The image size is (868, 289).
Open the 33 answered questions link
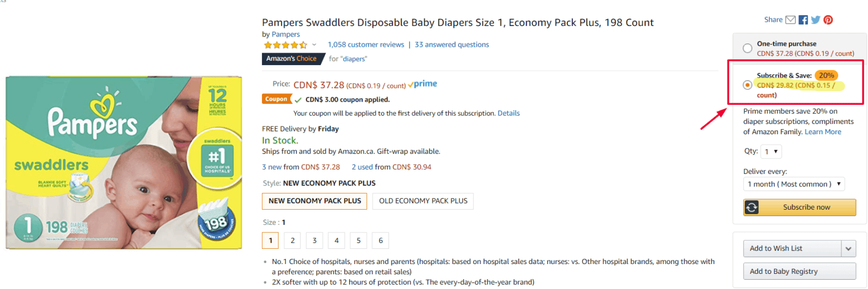click(452, 45)
